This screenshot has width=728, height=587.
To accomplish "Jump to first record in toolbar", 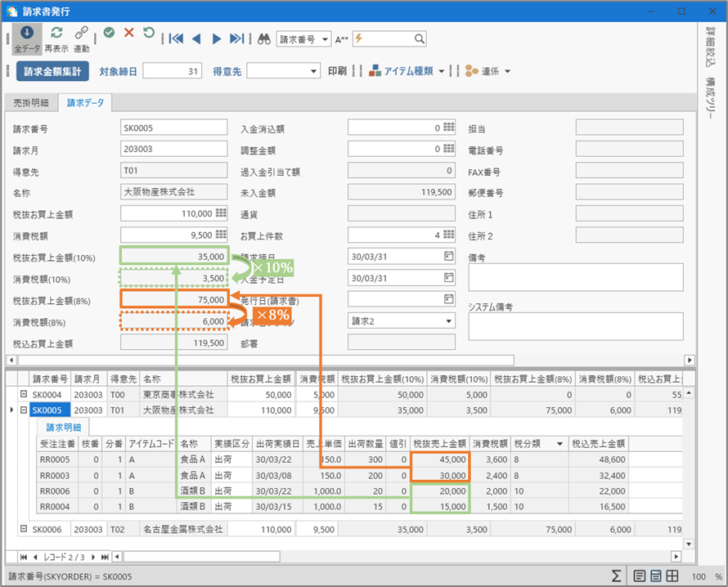I will pos(176,38).
